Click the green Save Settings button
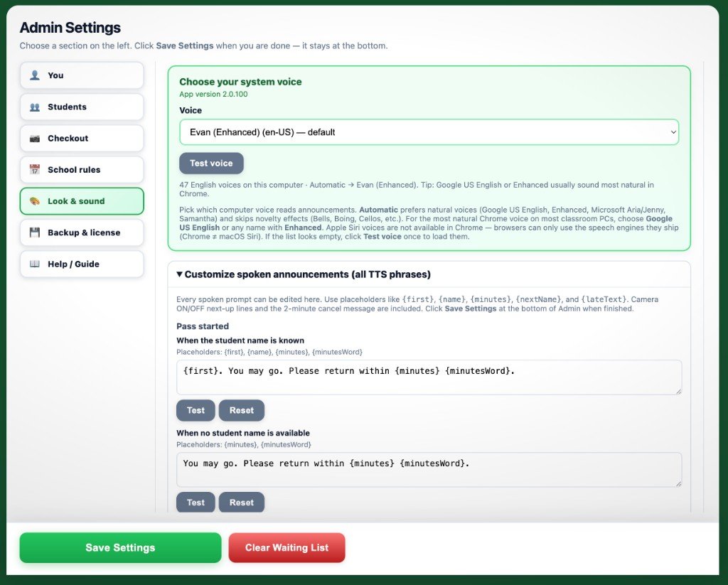728x585 pixels. coord(120,548)
